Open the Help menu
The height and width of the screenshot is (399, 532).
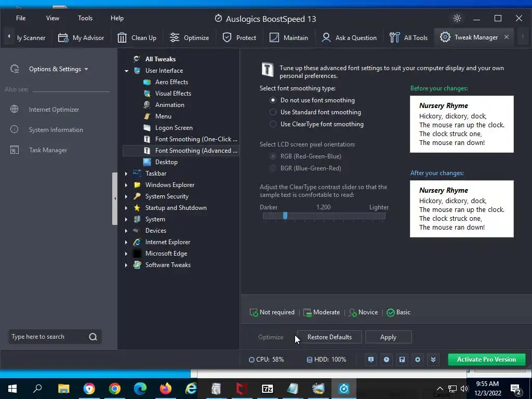point(117,18)
